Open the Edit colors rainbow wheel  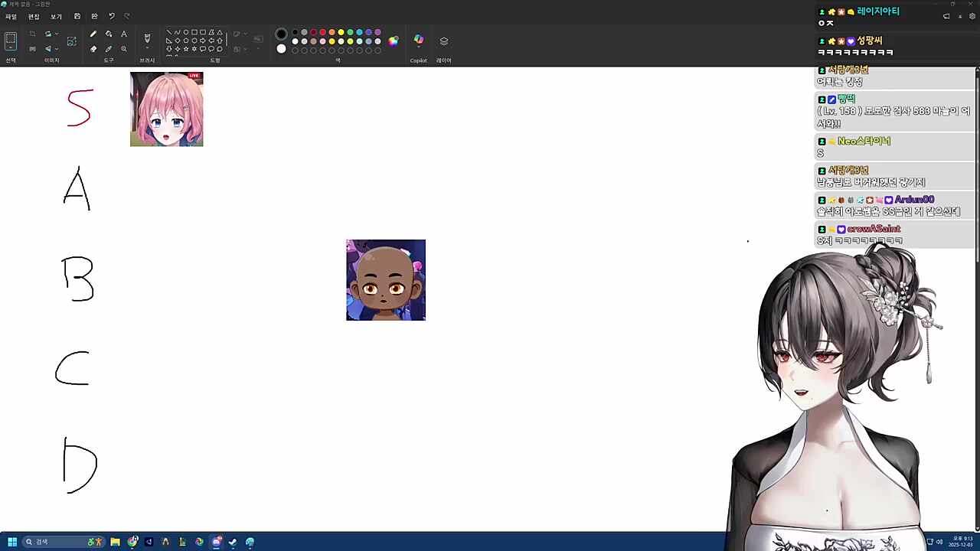[x=393, y=41]
